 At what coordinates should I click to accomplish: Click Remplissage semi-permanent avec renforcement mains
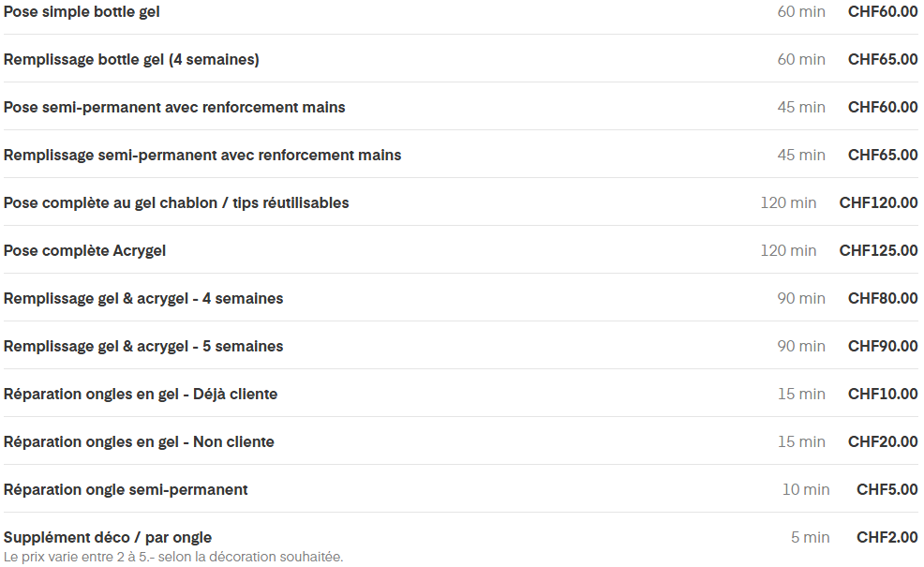pos(202,156)
